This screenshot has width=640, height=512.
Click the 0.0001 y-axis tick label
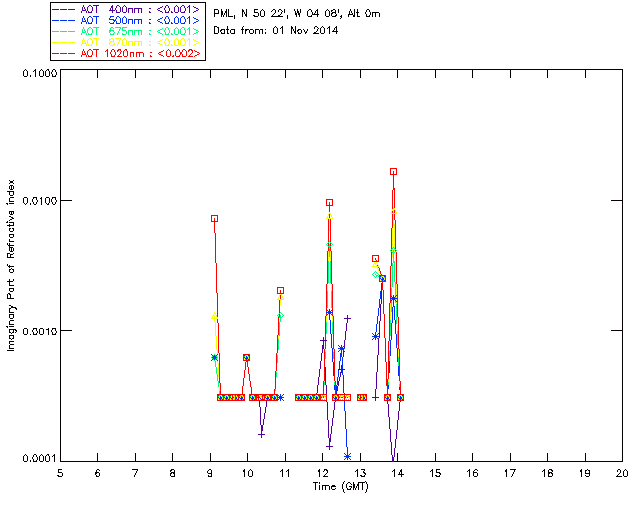36,459
